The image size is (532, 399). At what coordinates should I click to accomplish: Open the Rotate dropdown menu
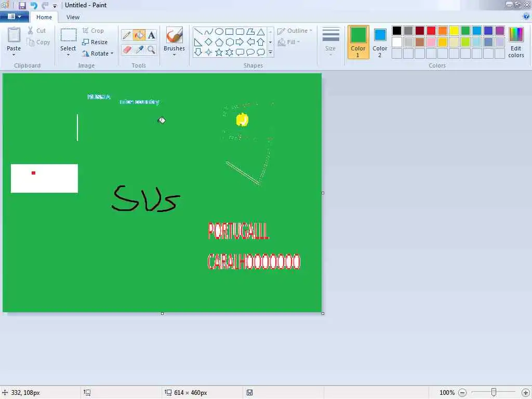(x=112, y=54)
